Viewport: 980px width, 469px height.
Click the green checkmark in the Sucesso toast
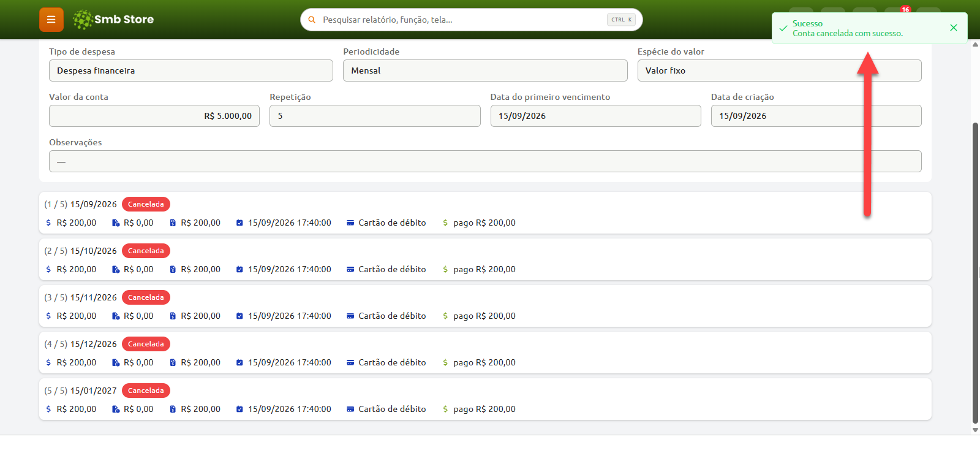pos(783,28)
